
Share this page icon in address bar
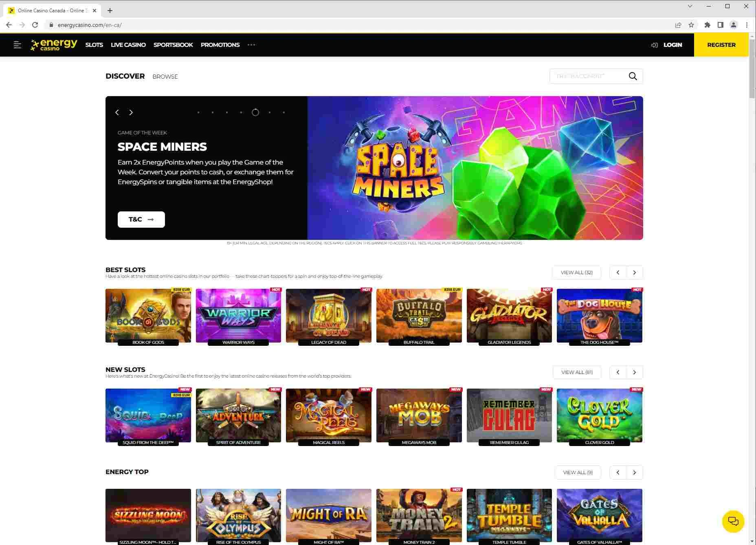click(678, 25)
